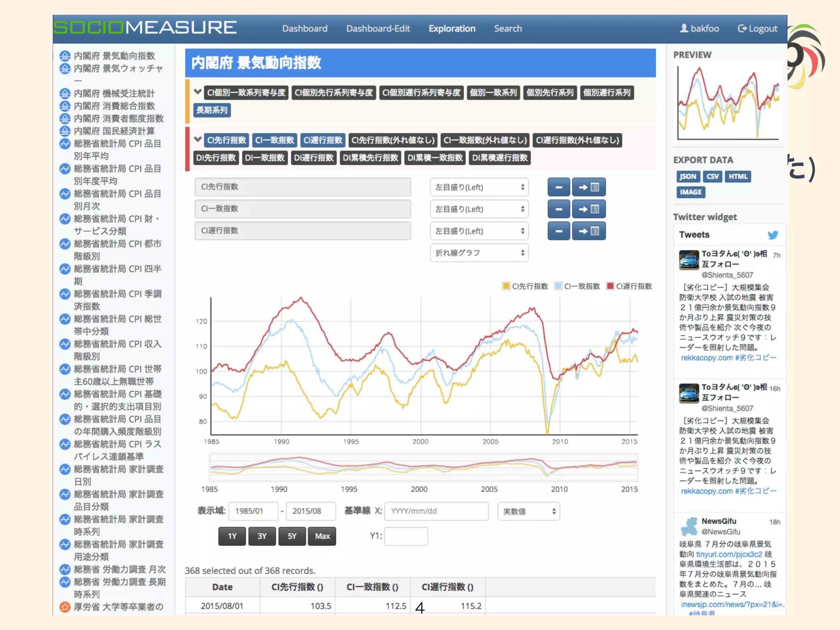Toggle the 長期系列 category tag
Image resolution: width=840 pixels, height=630 pixels.
[x=212, y=110]
